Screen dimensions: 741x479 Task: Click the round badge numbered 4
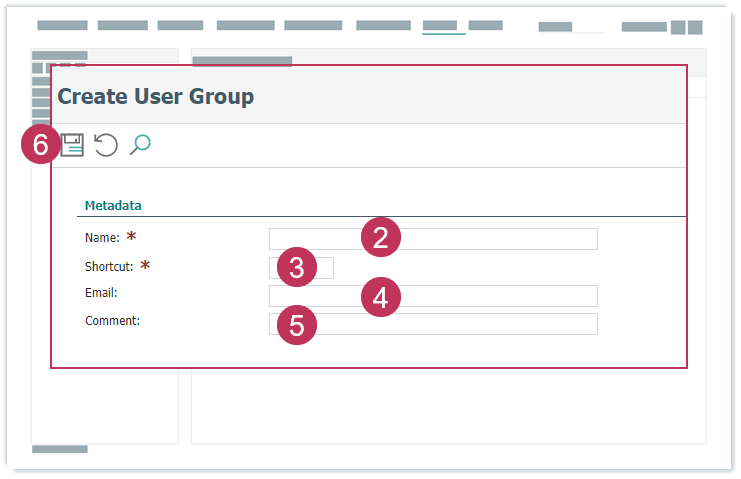click(380, 297)
